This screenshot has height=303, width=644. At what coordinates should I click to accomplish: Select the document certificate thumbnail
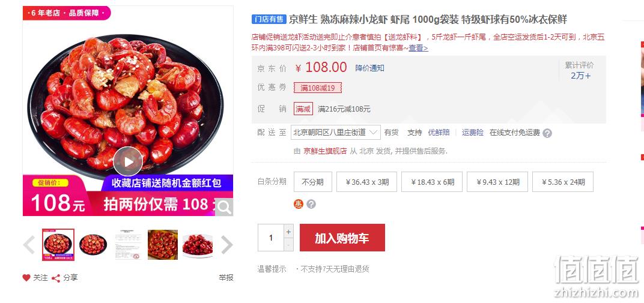click(x=128, y=245)
